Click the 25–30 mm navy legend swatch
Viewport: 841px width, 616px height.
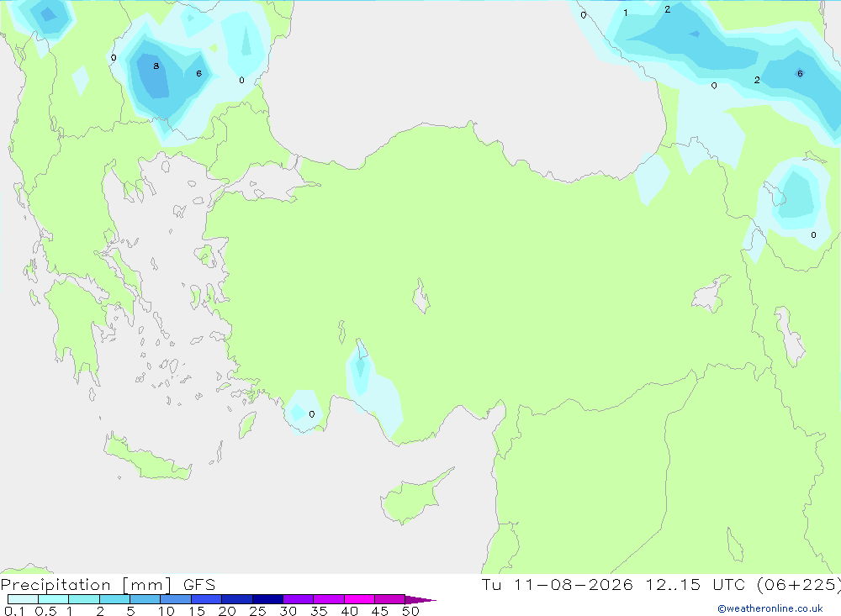(267, 599)
